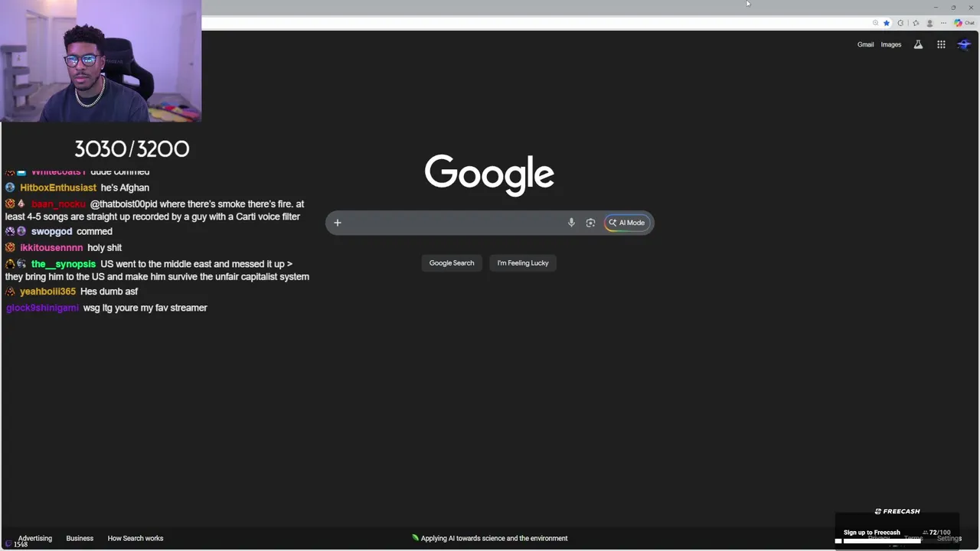Open the Settings footer menu
Screen dimensions: 980x551
click(x=949, y=538)
